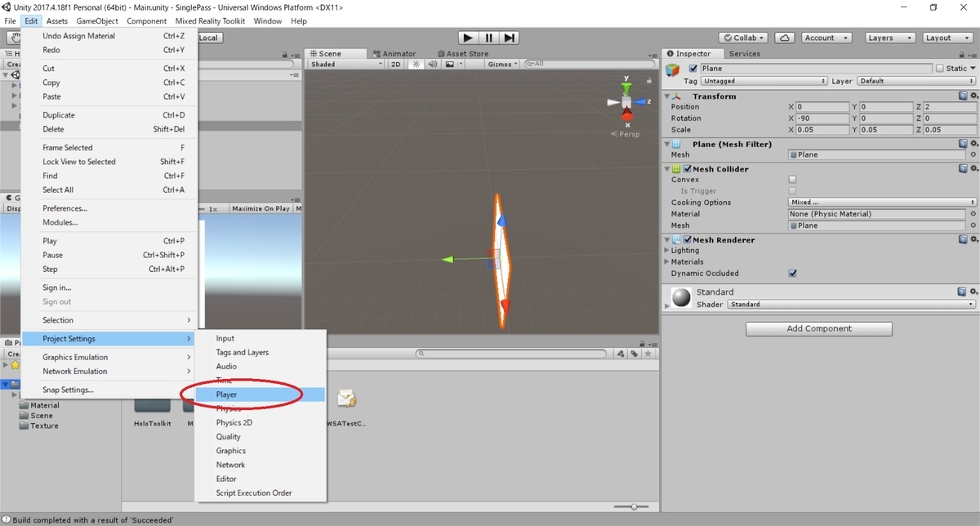Click the green Y axis gizmo cone
The height and width of the screenshot is (526, 980).
626,87
